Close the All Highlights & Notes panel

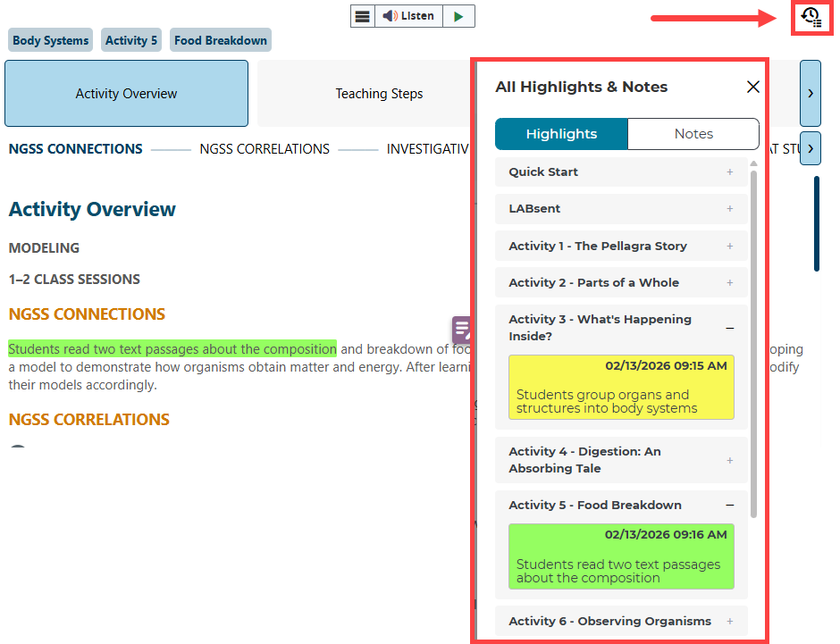click(753, 87)
